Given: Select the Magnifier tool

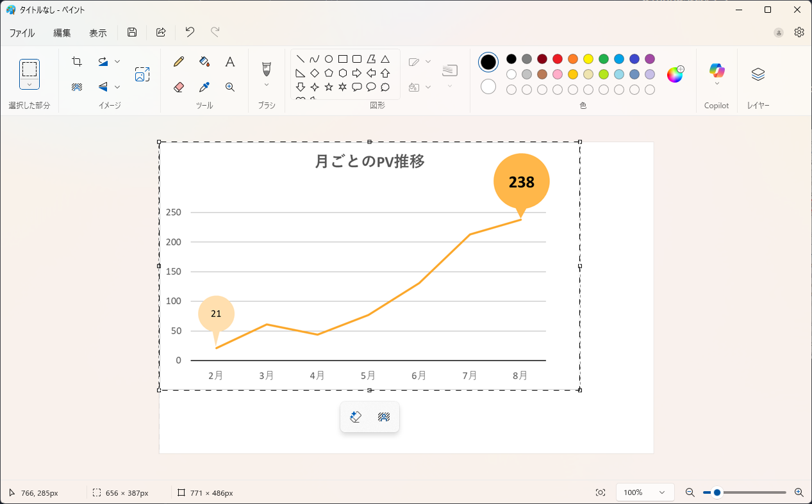Looking at the screenshot, I should click(230, 87).
